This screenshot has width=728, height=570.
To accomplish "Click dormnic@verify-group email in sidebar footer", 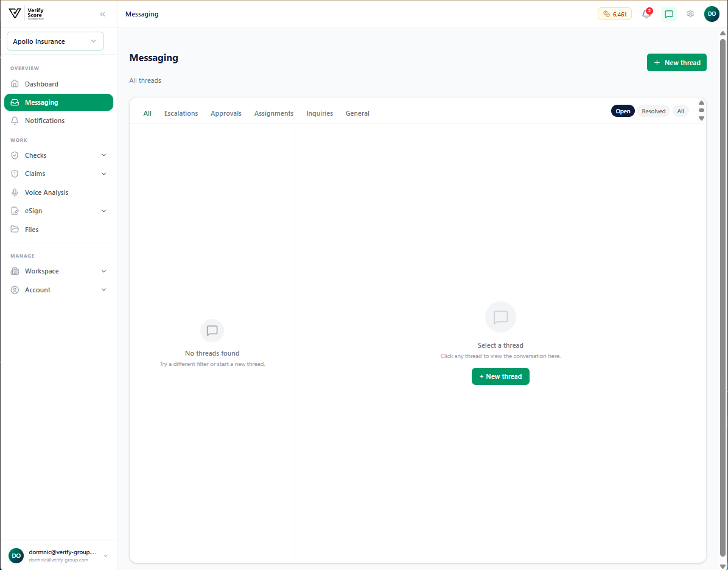I will (x=62, y=552).
